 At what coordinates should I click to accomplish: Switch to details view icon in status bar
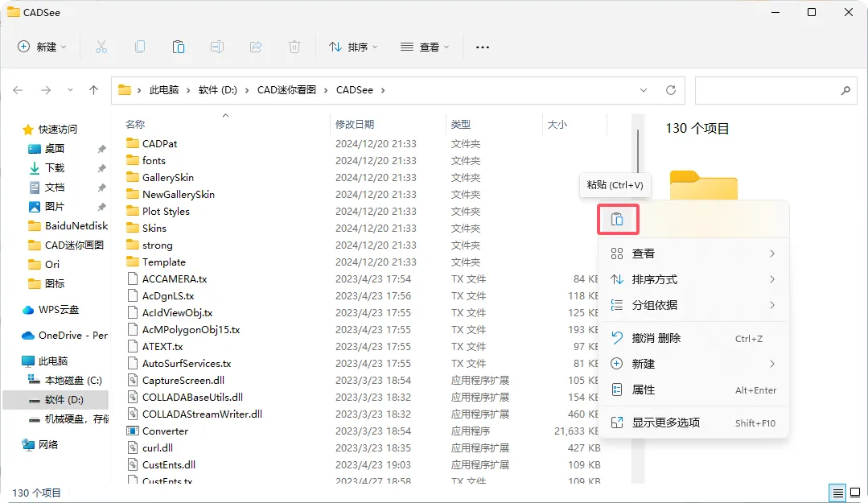pyautogui.click(x=838, y=493)
